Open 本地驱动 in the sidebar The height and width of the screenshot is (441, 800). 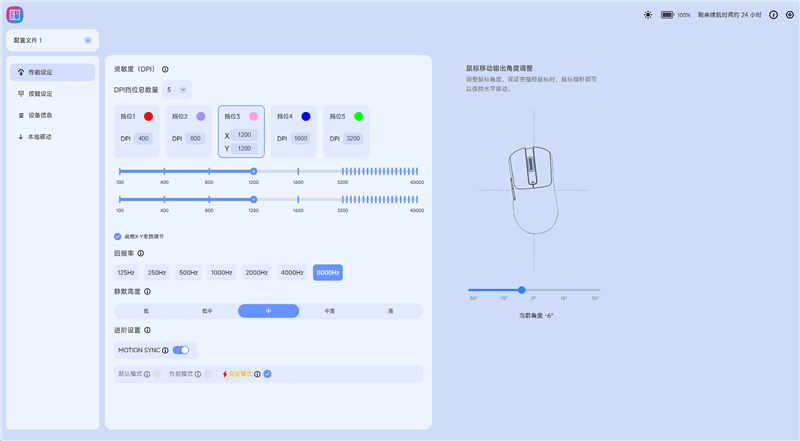click(x=53, y=137)
